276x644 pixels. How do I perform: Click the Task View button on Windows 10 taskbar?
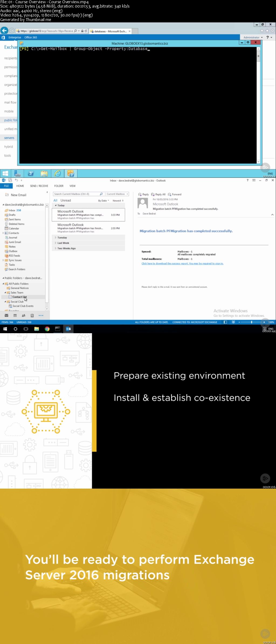(26, 329)
